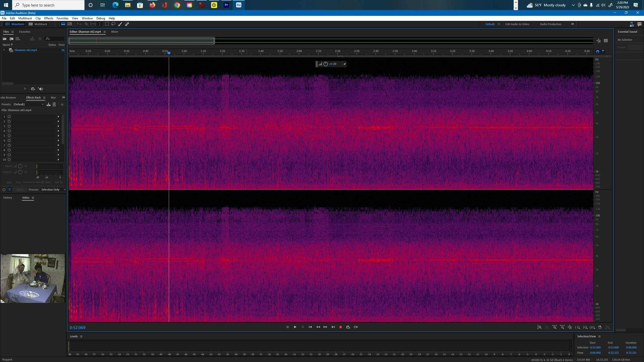This screenshot has width=644, height=362.
Task: Click the Open File folder icon
Action: 5,39
